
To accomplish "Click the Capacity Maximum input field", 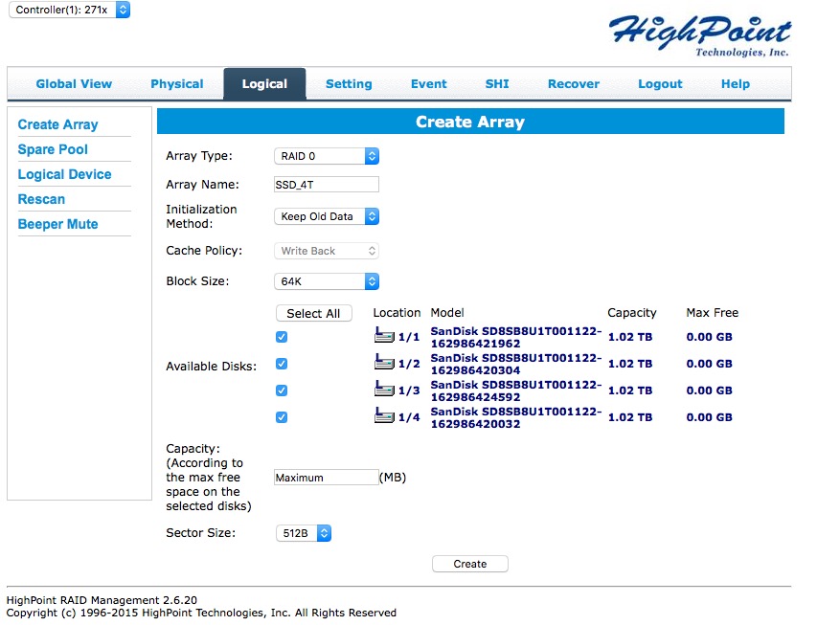I will 327,478.
